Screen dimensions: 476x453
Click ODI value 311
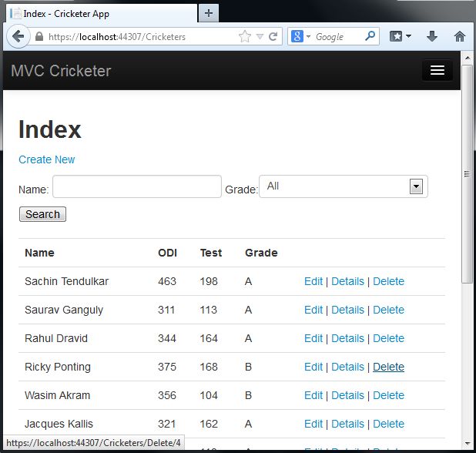166,310
